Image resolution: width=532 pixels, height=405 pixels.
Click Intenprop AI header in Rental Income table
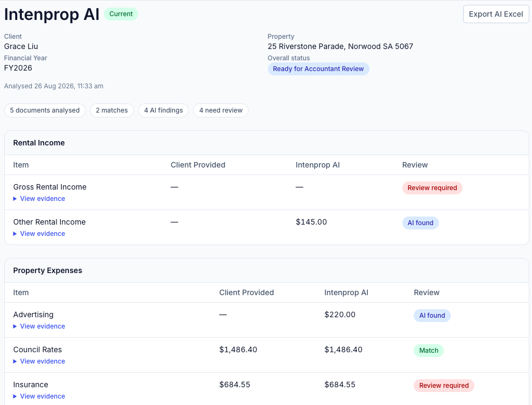tap(317, 165)
